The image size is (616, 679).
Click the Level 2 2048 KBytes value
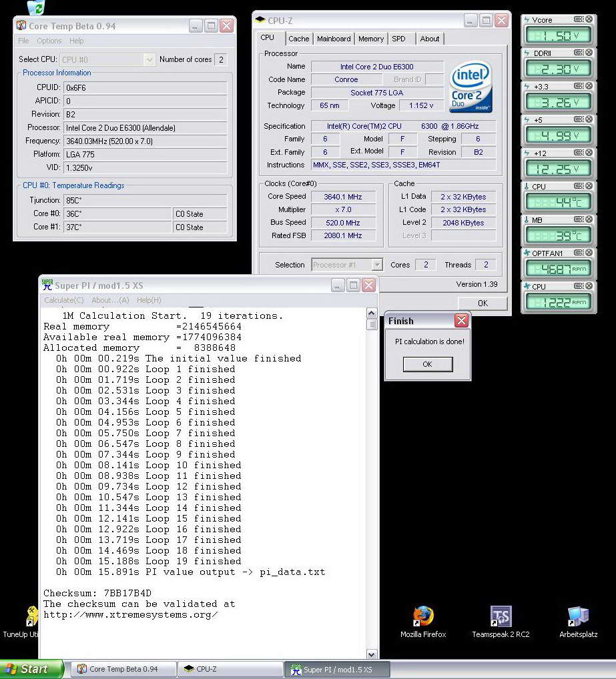[x=464, y=223]
